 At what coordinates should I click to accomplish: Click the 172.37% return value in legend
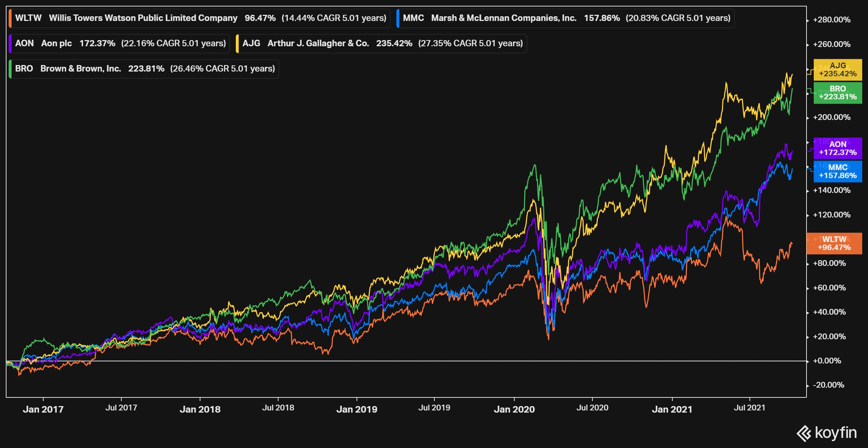point(97,43)
